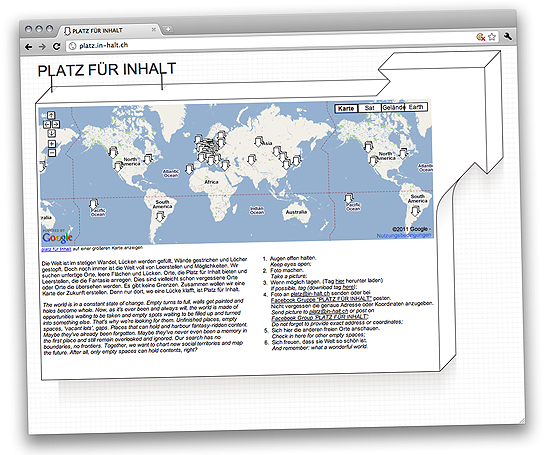Screen dimensions: 550x455
Task: Click the blocked-cookie icon in the address bar
Action: (480, 36)
